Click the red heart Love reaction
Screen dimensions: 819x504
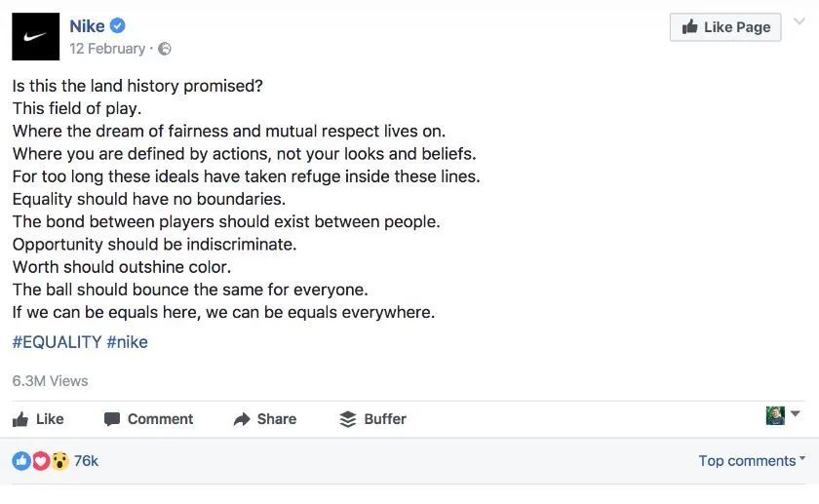[40, 461]
